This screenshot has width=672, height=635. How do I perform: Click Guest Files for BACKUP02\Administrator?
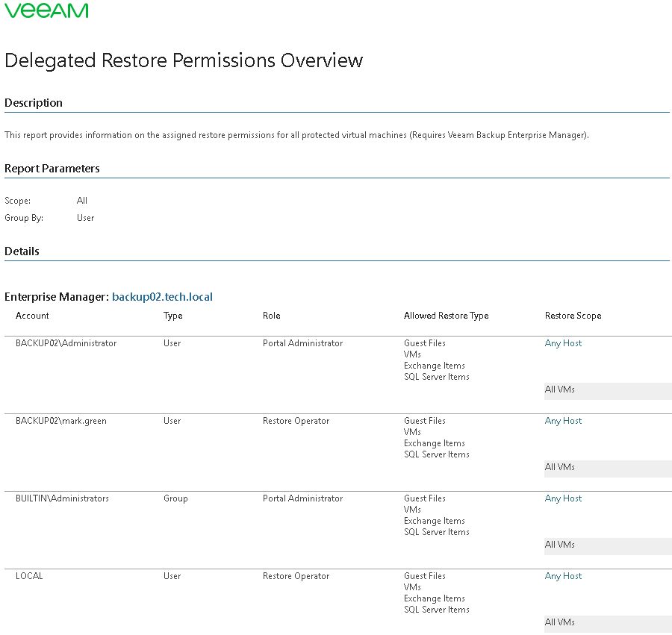click(425, 343)
